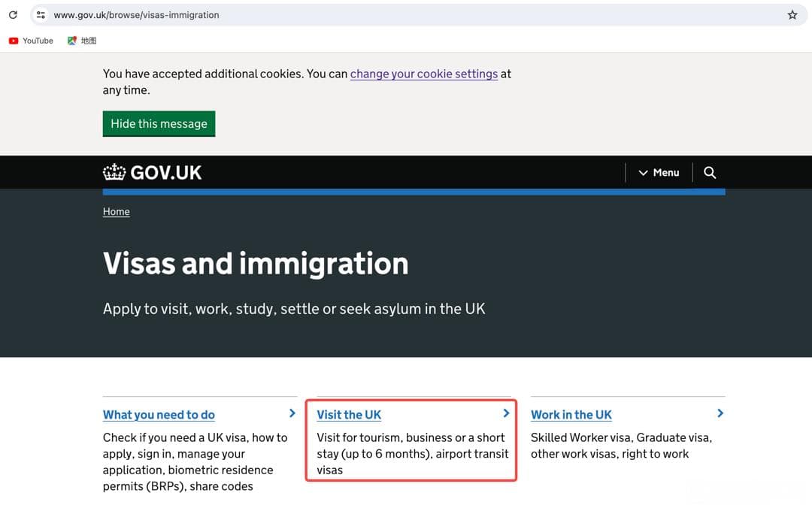
Task: Click the Check if you need a UK visa text
Action: [x=195, y=462]
